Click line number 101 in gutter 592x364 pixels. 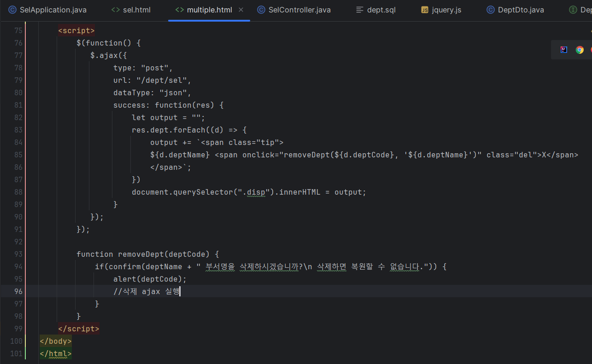click(16, 353)
